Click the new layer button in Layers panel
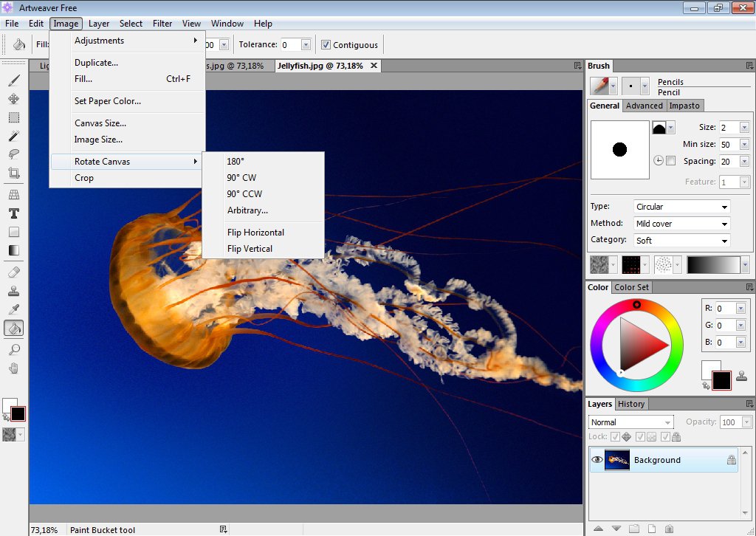756x536 pixels. tap(652, 529)
